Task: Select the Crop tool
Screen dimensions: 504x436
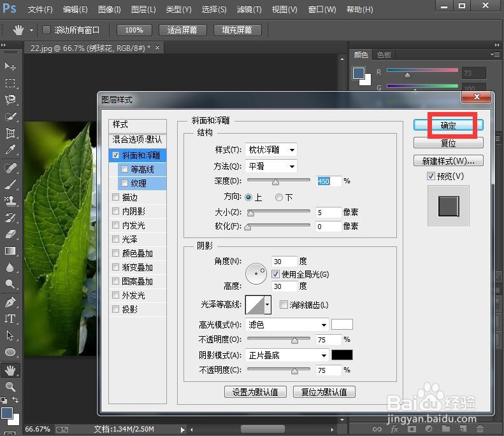Action: pos(10,133)
